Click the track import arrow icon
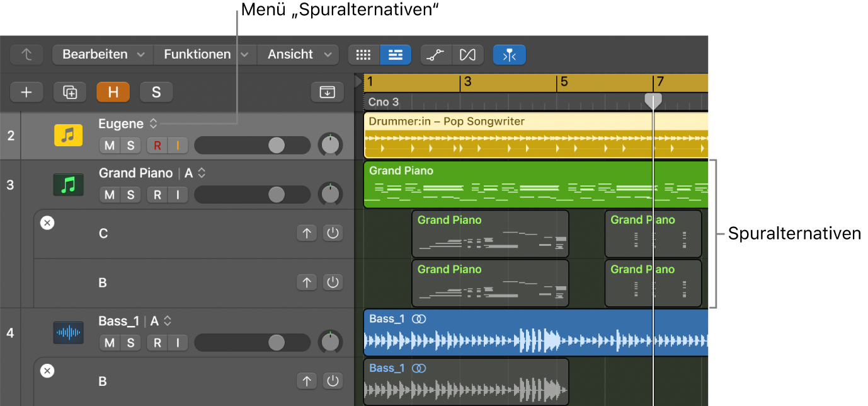The image size is (868, 406). (327, 92)
